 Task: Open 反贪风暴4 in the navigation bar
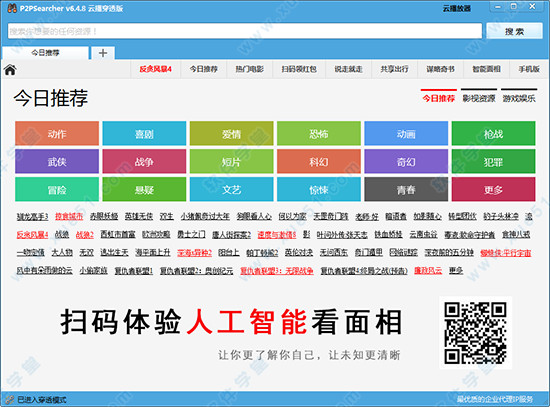(x=155, y=69)
